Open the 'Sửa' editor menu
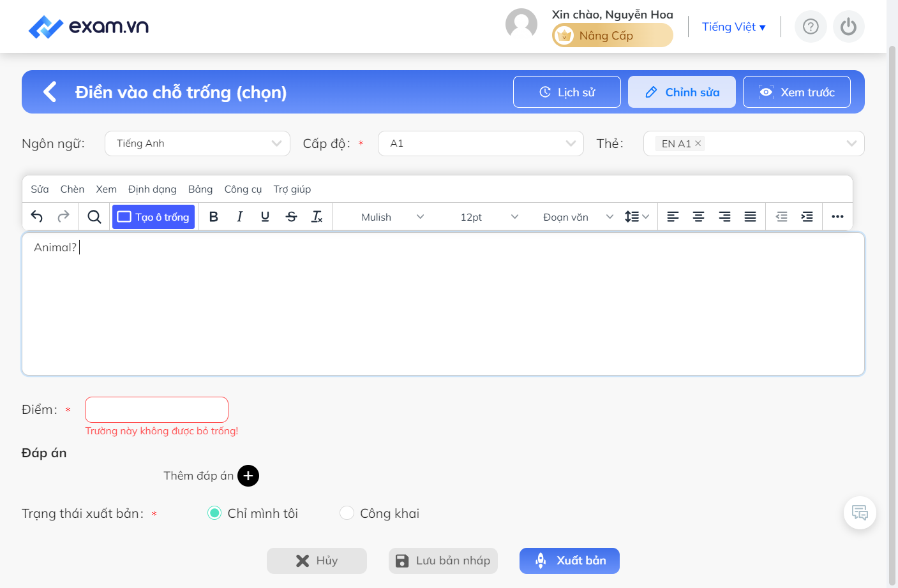This screenshot has width=898, height=588. click(x=40, y=189)
